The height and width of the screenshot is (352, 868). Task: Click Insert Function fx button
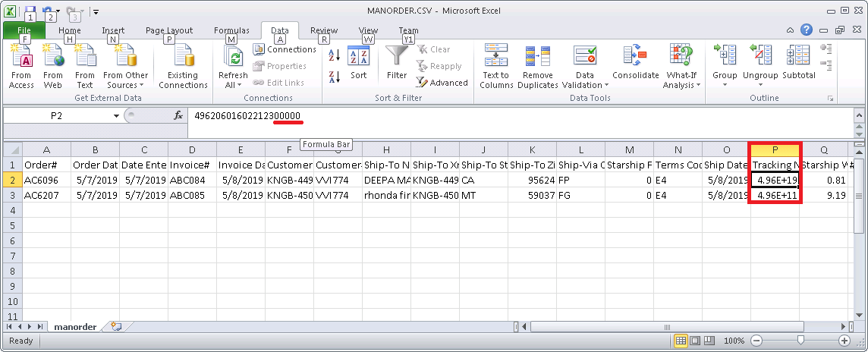coord(178,115)
